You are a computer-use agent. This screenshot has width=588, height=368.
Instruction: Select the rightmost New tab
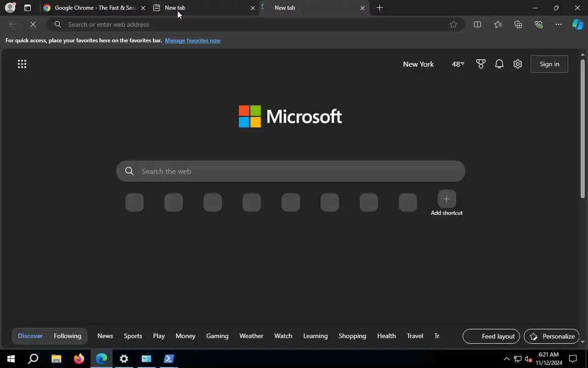click(x=315, y=8)
